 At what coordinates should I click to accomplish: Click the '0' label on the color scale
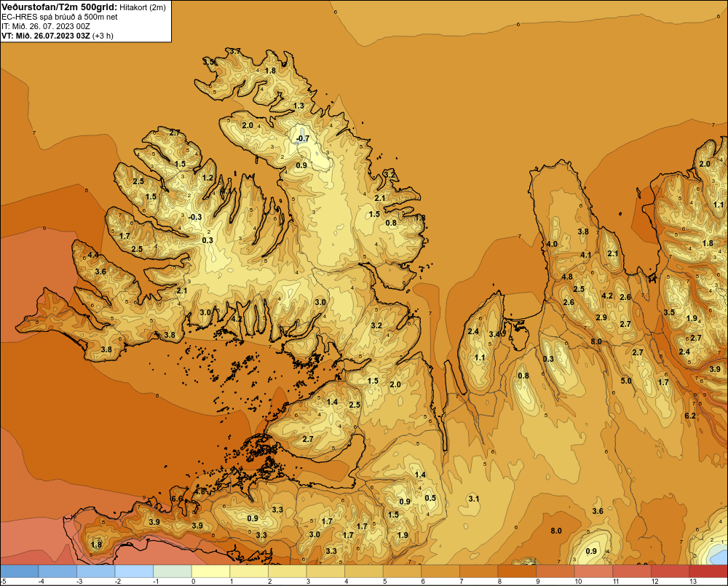point(193,582)
